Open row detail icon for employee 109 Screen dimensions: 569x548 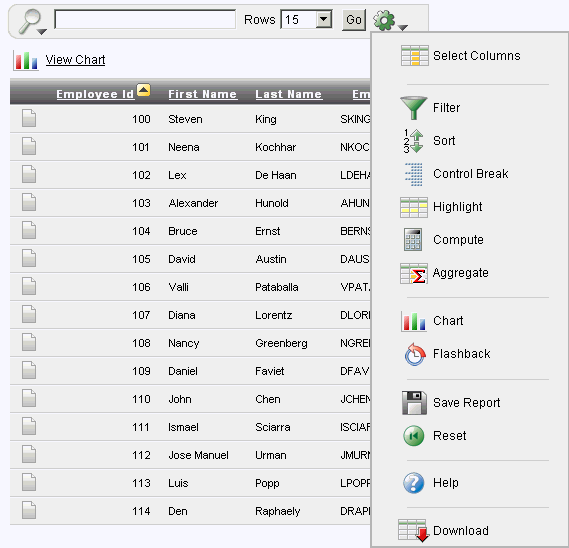29,370
